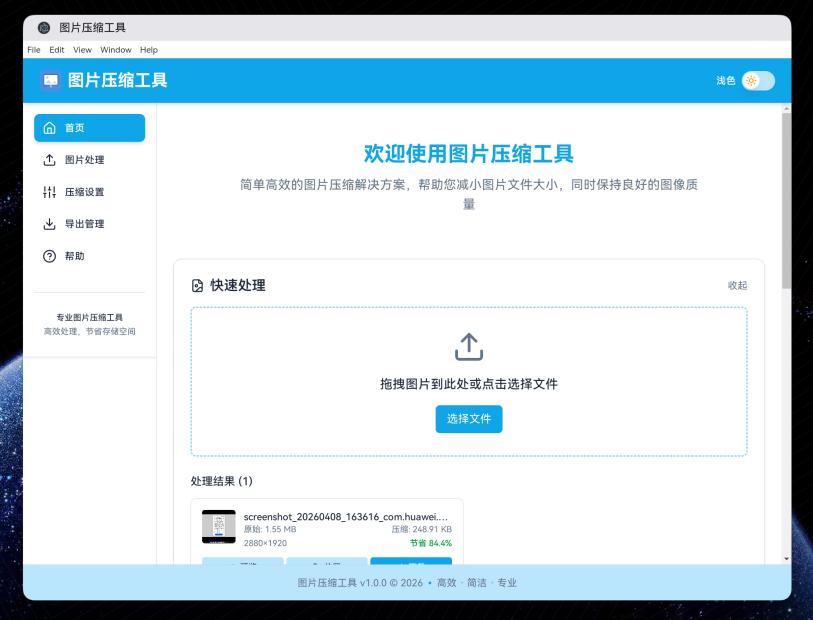Click the 快速处理 section title

237,286
